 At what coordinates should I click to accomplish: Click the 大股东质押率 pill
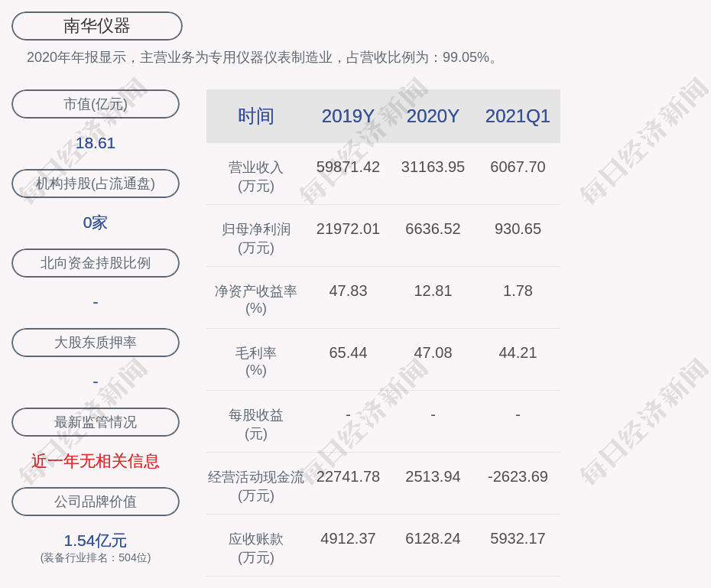[x=96, y=343]
